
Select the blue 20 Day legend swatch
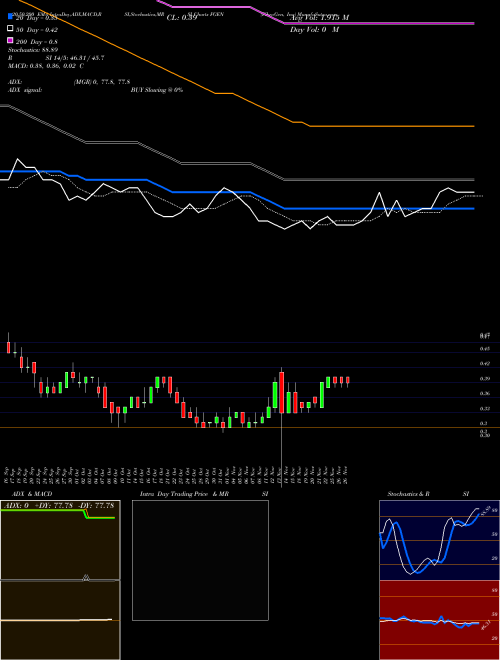point(10,16)
